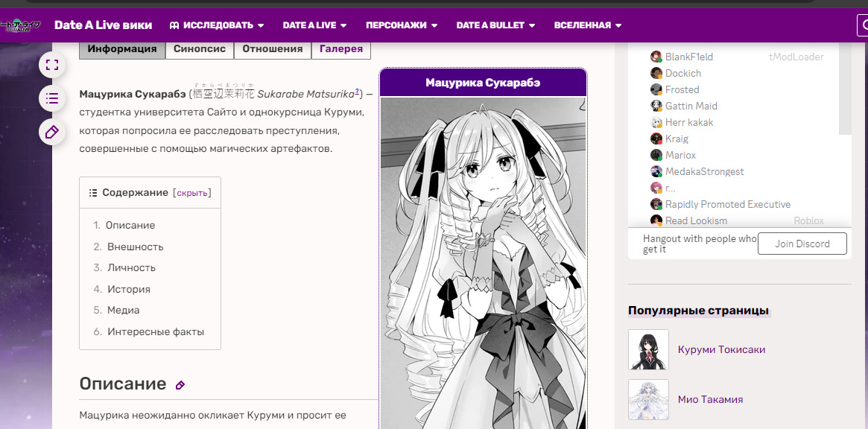
Task: Click edit pencil next to Описание heading
Action: (180, 385)
